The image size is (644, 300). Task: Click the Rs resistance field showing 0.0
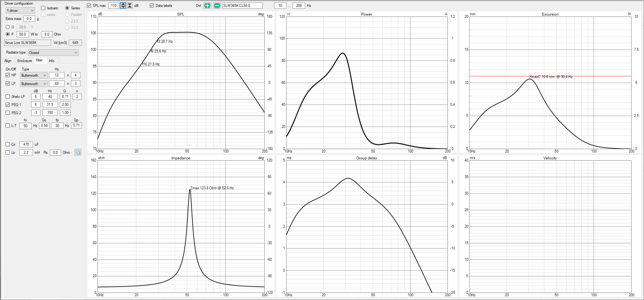[x=55, y=152]
